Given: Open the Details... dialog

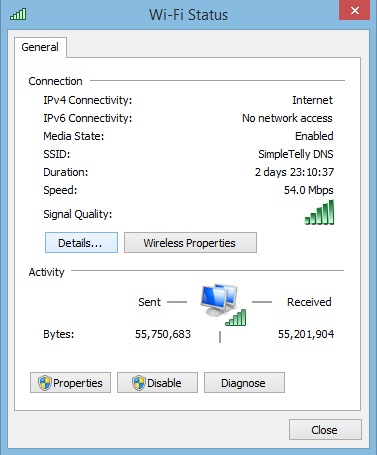Looking at the screenshot, I should click(81, 243).
